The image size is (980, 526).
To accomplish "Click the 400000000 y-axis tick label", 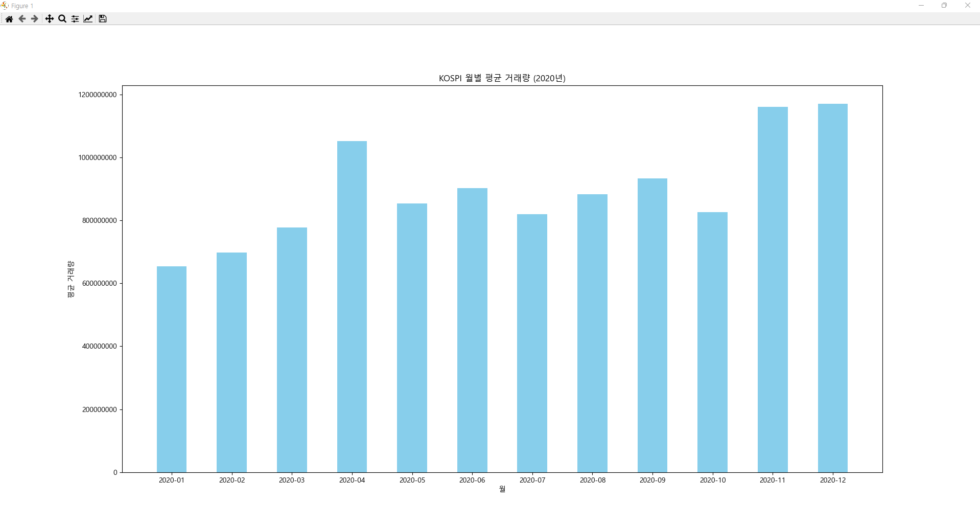I will point(100,346).
